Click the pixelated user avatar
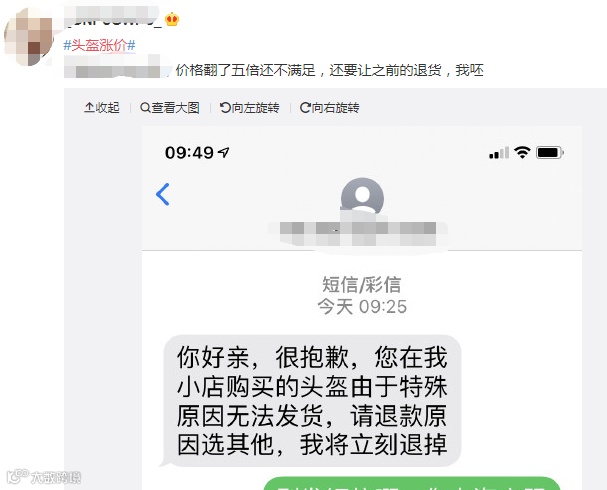Image resolution: width=607 pixels, height=490 pixels. pos(29,36)
